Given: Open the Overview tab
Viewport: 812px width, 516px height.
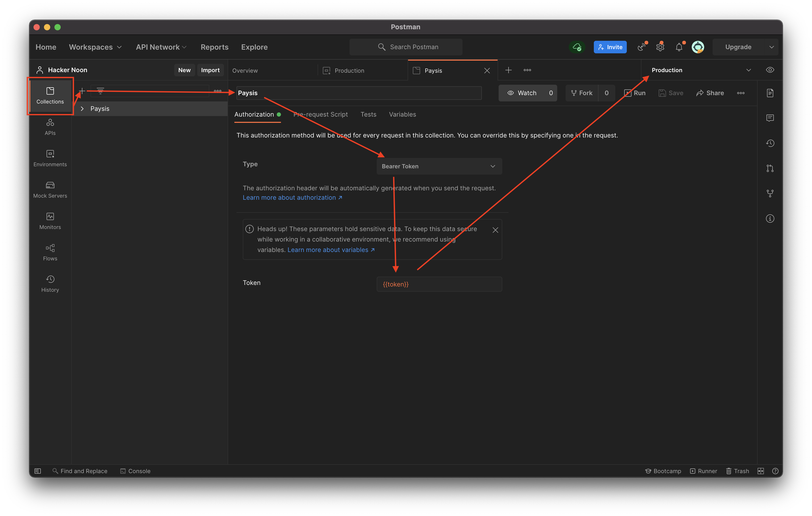Looking at the screenshot, I should [245, 70].
